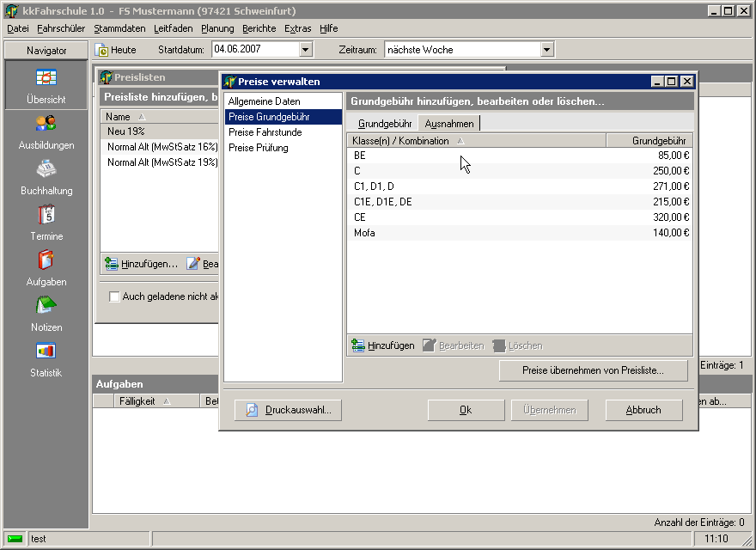This screenshot has width=756, height=550.
Task: Switch to the Grundgebühr tab
Action: click(384, 124)
